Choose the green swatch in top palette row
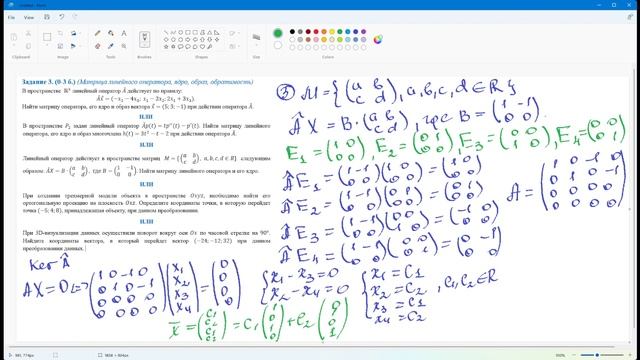Viewport: 640px width, 360px height. pyautogui.click(x=340, y=31)
